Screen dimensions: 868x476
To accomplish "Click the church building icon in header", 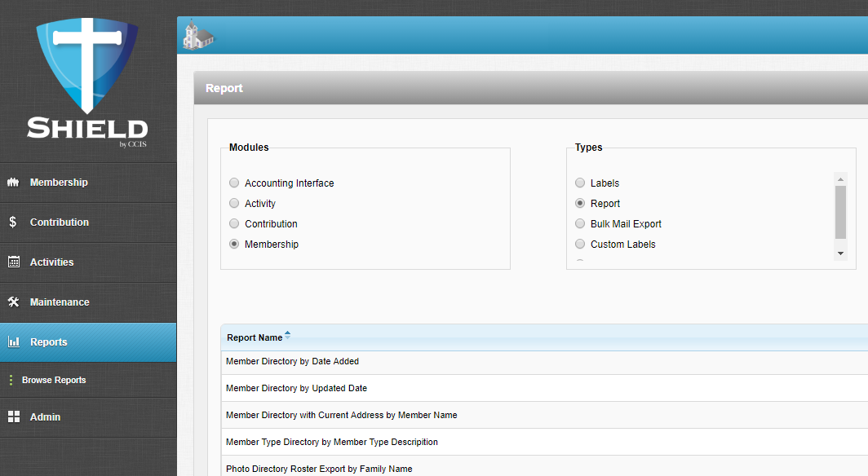I will 198,34.
